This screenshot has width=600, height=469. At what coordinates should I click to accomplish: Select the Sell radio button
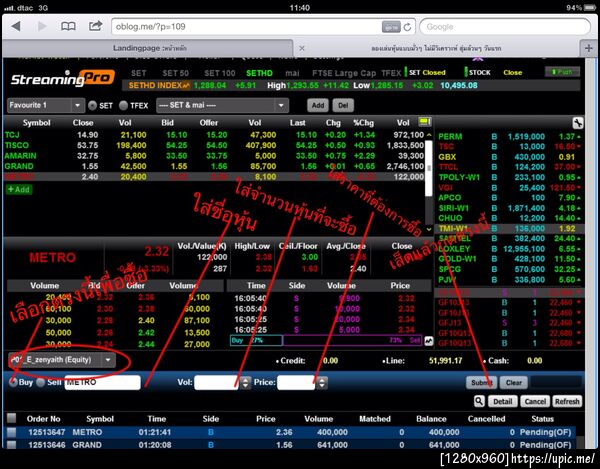click(41, 382)
